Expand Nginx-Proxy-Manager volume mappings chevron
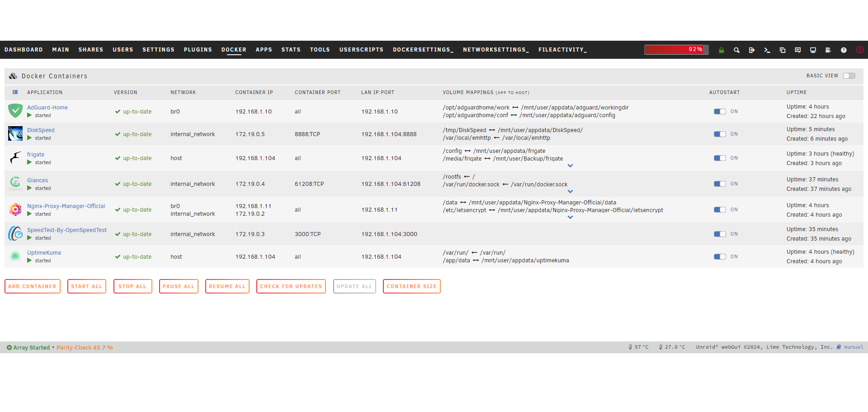The width and height of the screenshot is (868, 412). [x=570, y=217]
